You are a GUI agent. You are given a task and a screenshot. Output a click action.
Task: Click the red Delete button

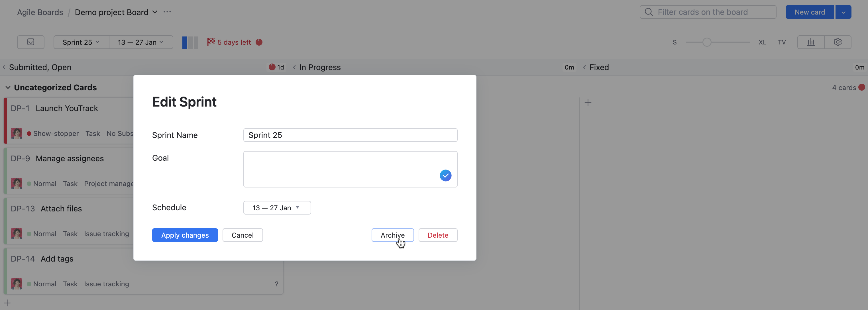pos(438,235)
